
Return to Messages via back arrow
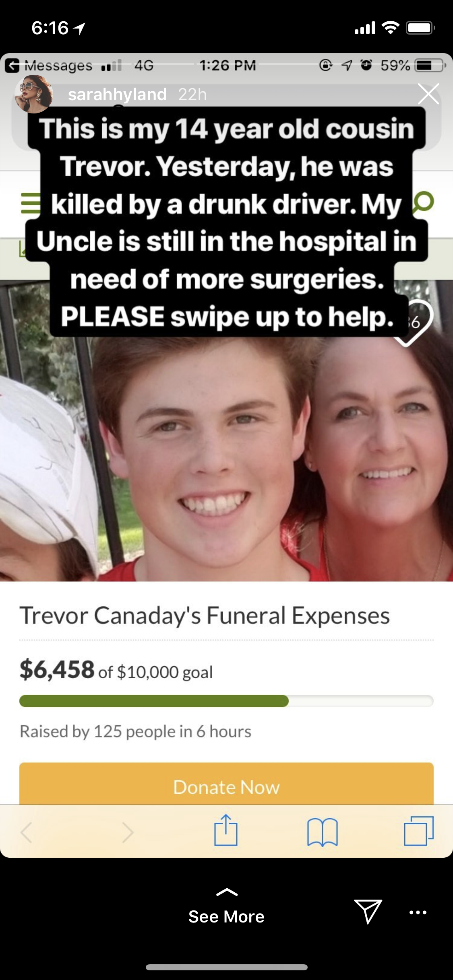point(12,65)
